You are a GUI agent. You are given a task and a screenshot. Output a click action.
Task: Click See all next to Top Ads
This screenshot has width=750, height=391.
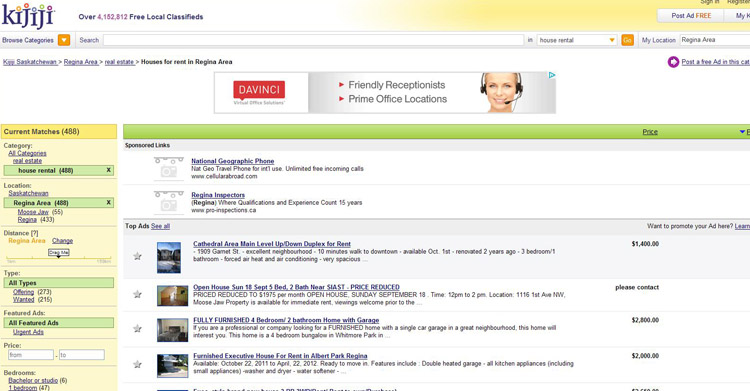(160, 226)
